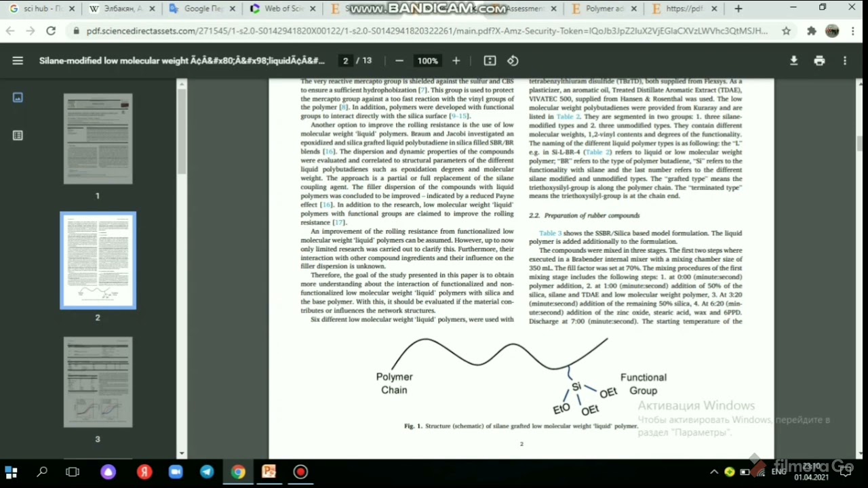Reload the browser page
The image size is (868, 488).
click(x=51, y=31)
